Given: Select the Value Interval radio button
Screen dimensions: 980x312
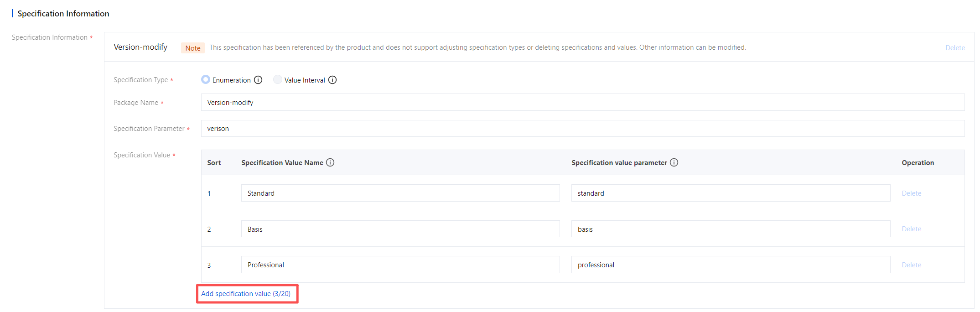Looking at the screenshot, I should click(x=277, y=80).
